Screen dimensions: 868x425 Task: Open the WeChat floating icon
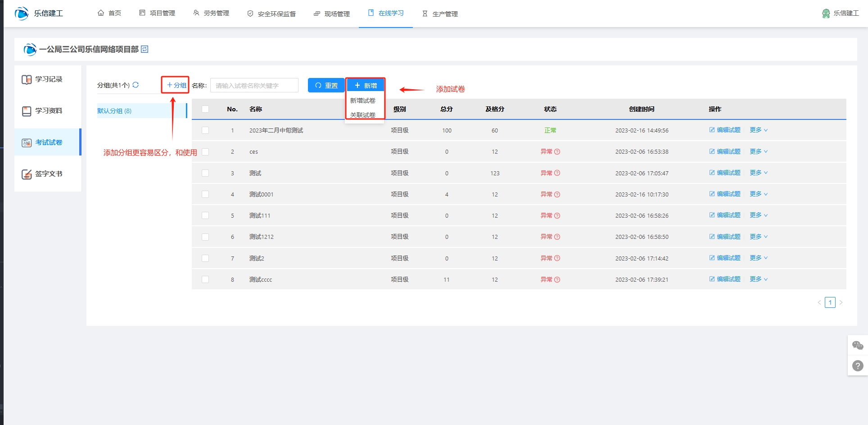point(857,346)
